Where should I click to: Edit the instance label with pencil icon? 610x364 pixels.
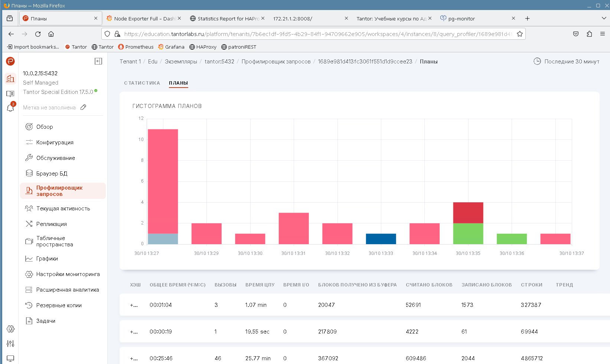point(84,107)
